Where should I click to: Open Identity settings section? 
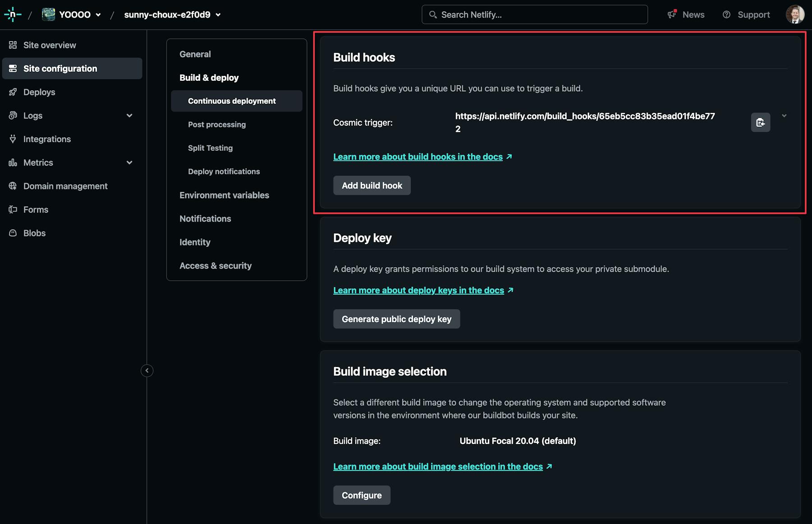tap(195, 242)
